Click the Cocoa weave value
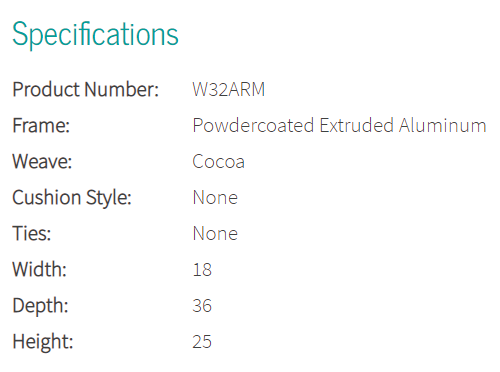 219,162
